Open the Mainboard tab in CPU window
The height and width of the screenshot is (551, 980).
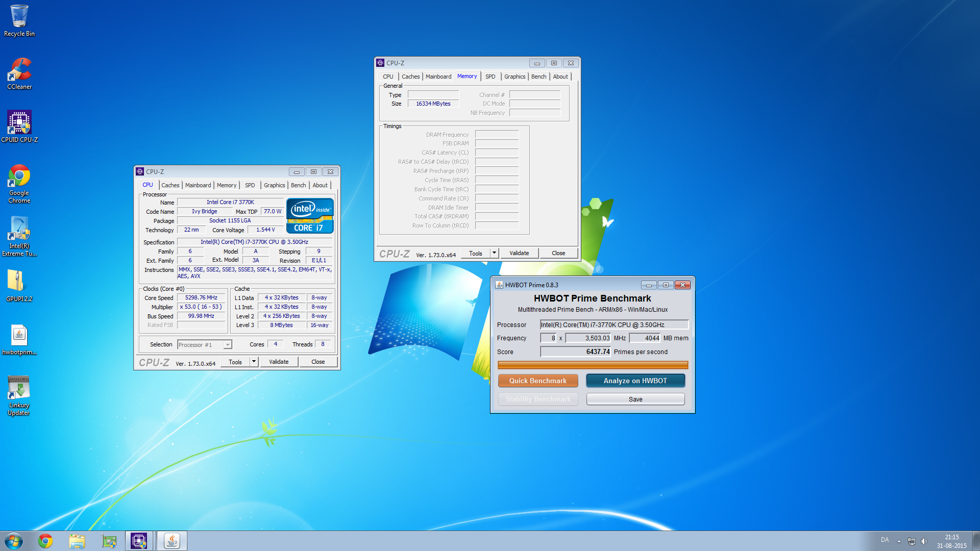click(198, 185)
